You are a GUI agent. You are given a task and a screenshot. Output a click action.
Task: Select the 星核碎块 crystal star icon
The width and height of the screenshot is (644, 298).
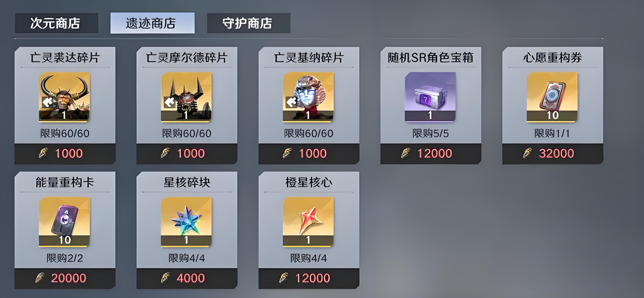(186, 222)
